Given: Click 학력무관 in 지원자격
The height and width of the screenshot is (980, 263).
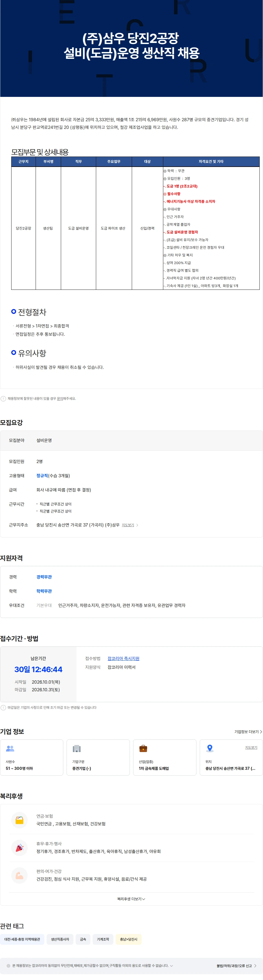Looking at the screenshot, I should [x=44, y=591].
